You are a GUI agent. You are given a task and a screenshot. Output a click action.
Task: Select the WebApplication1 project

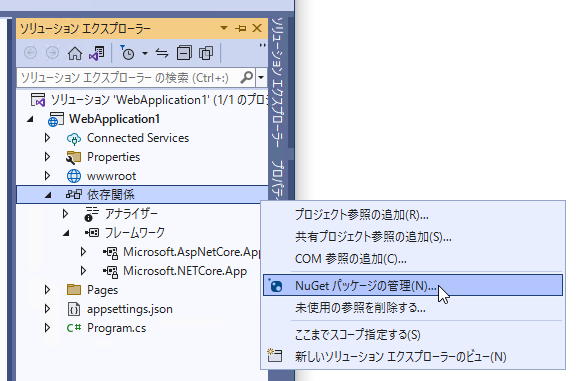click(114, 119)
